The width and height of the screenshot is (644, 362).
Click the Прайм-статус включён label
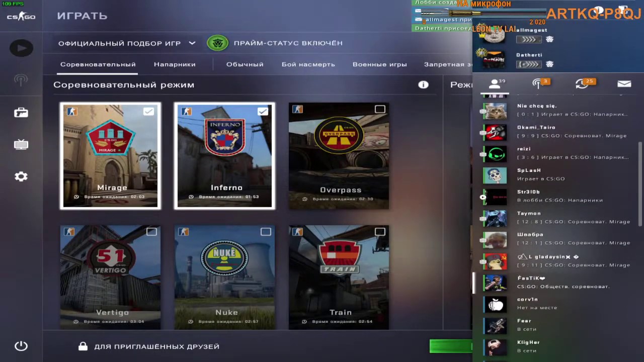click(288, 43)
